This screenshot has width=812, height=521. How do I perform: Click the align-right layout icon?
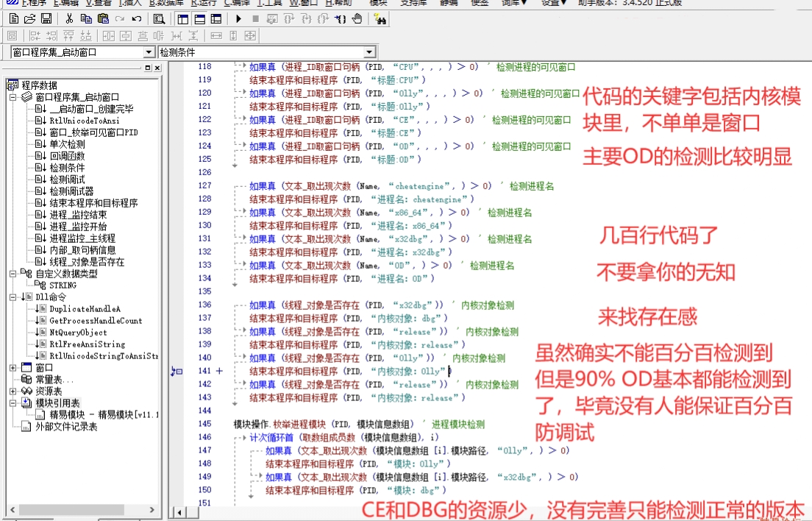(x=51, y=36)
